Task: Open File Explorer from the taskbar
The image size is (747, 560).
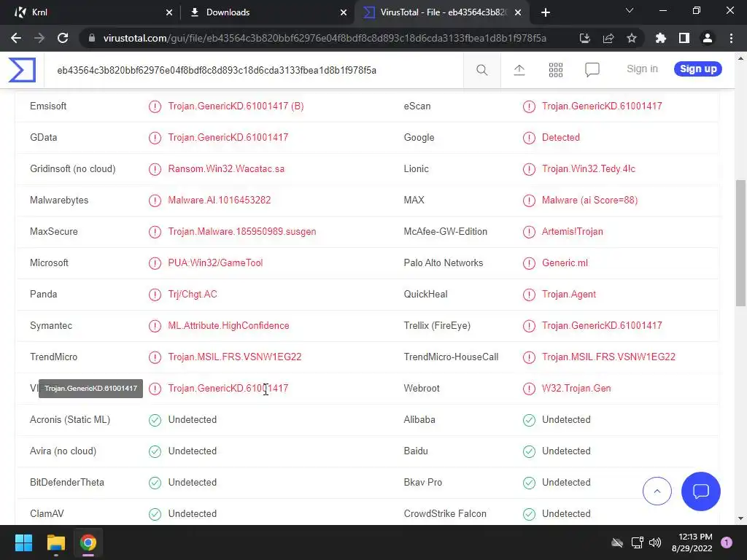Action: coord(56,542)
